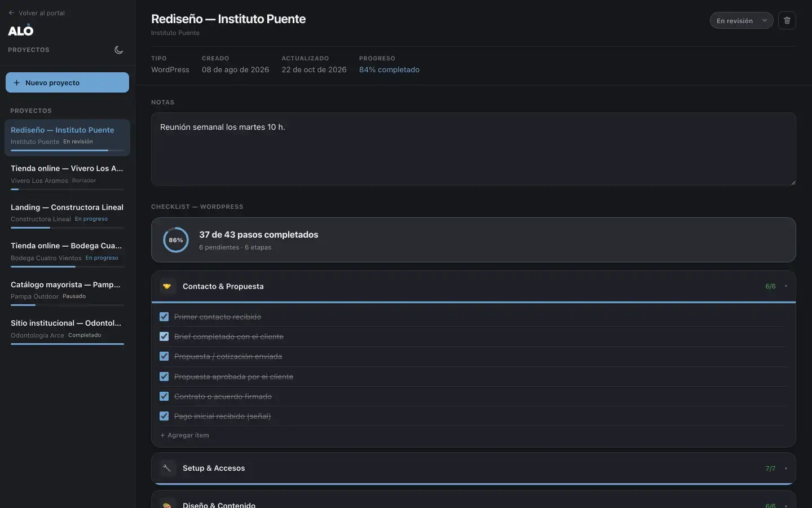Open project Tienda online — Bodega Cuatro Vientos
The image size is (812, 508).
click(x=67, y=253)
